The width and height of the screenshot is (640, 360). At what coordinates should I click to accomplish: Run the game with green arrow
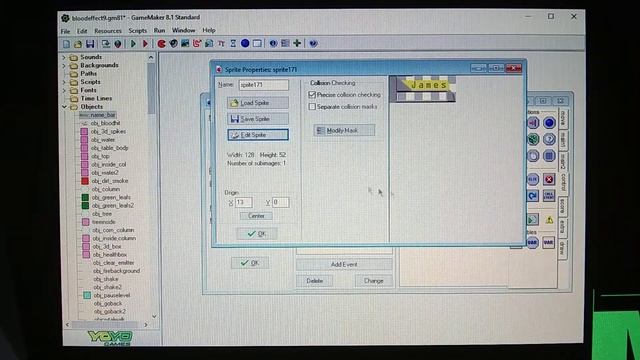point(133,44)
